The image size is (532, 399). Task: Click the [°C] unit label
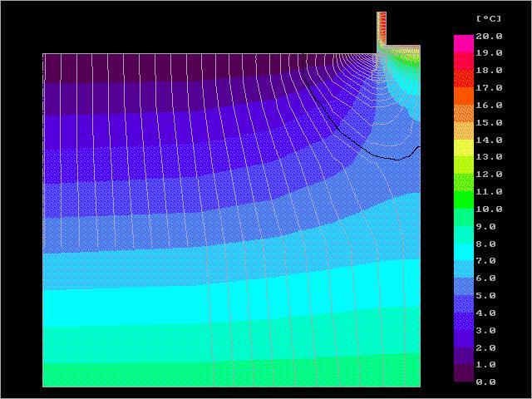pyautogui.click(x=489, y=18)
